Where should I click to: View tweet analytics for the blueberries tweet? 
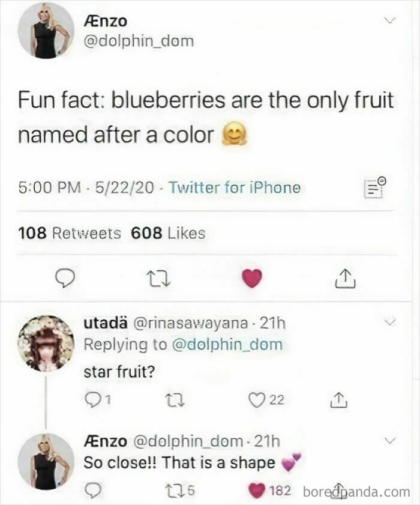coord(373,188)
